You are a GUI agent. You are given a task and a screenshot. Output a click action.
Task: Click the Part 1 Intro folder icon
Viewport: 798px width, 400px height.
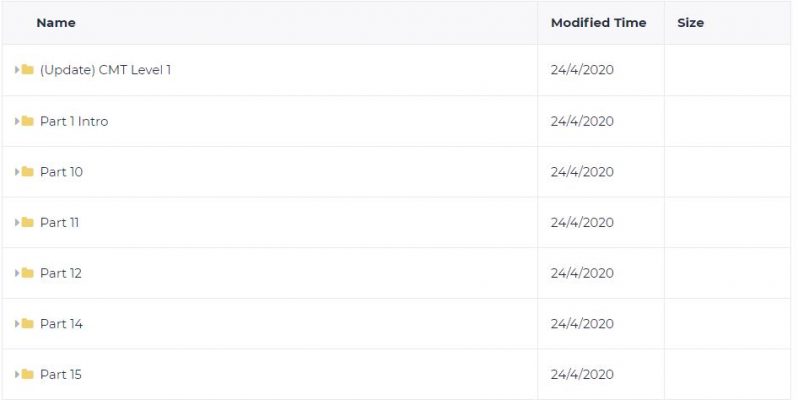click(x=27, y=121)
